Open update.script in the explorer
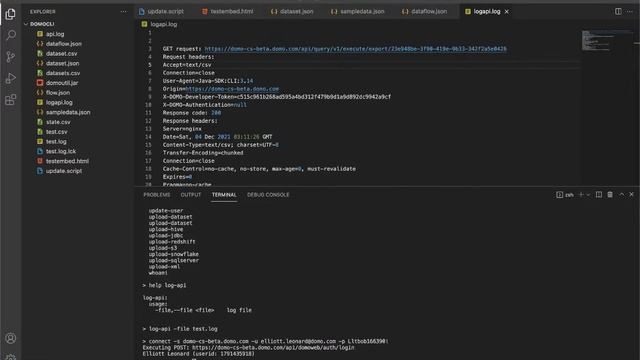The image size is (640, 360). click(64, 171)
